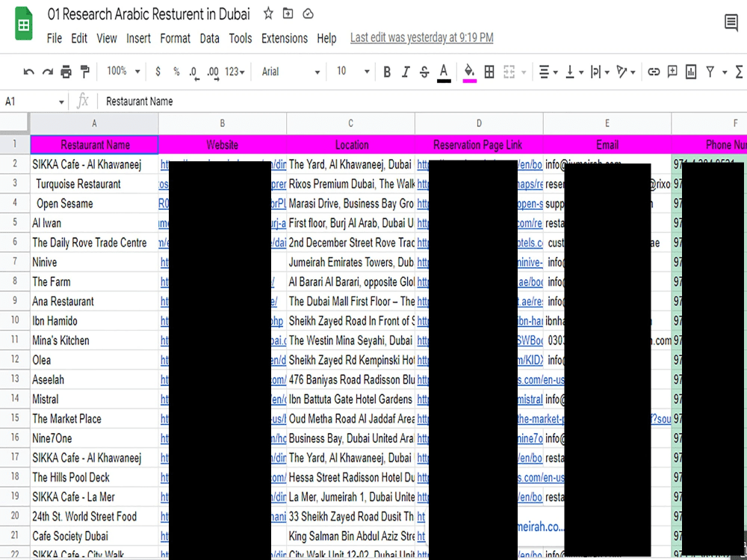747x560 pixels.
Task: Select column C header
Action: coord(350,123)
